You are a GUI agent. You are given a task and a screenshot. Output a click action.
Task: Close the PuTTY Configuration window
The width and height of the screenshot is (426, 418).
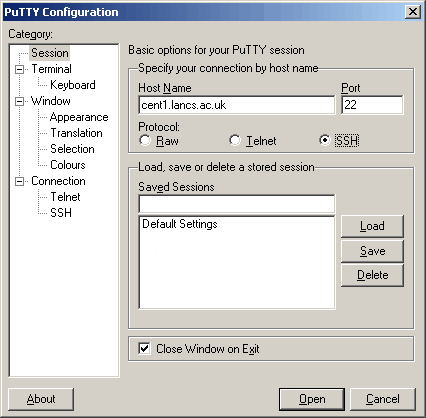[x=413, y=12]
